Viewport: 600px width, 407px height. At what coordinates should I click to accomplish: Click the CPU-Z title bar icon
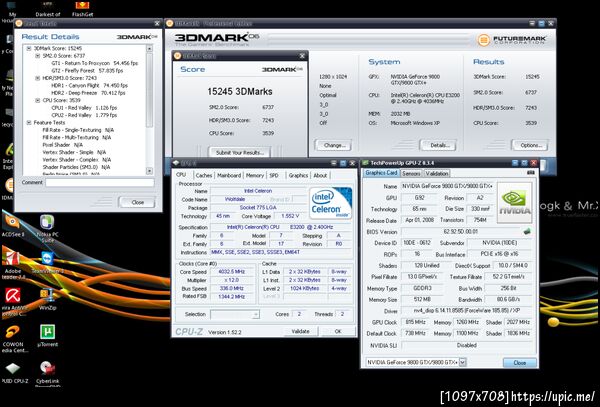click(x=176, y=163)
